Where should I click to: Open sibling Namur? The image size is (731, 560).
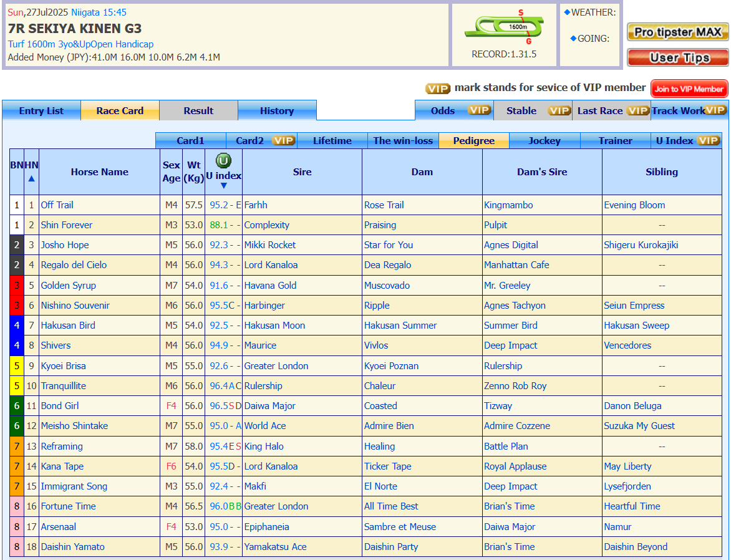point(617,526)
